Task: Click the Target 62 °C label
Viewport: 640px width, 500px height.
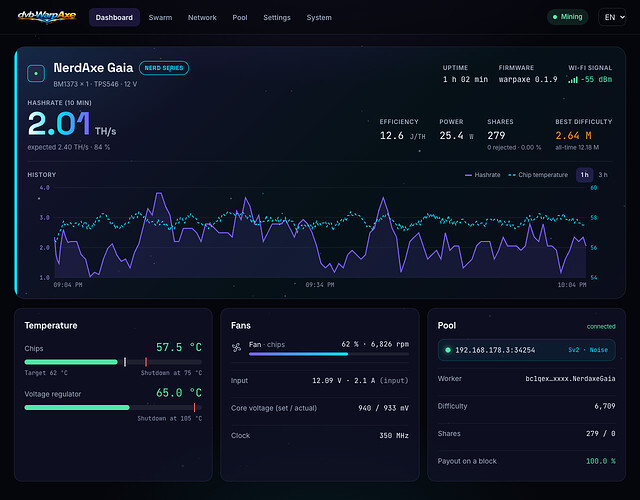Action: [x=46, y=373]
